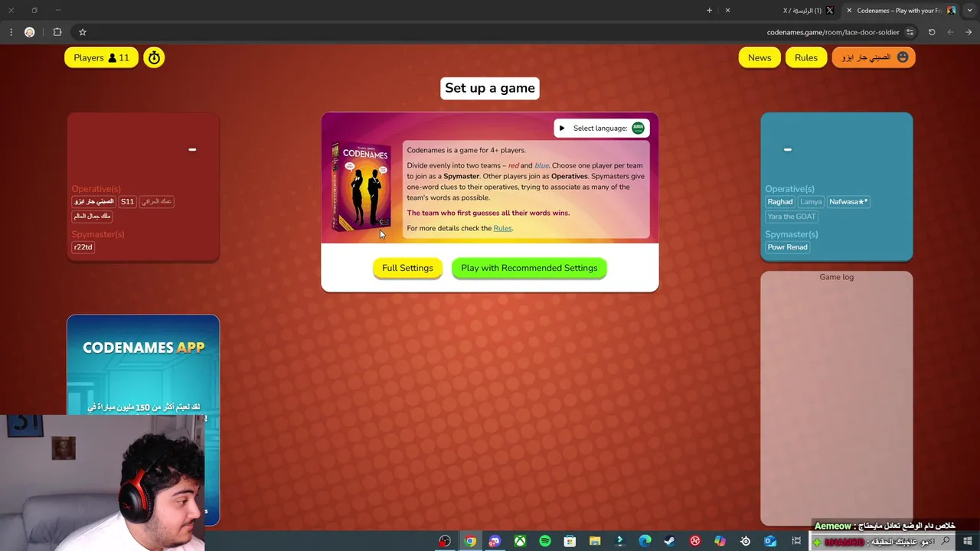Select blue operative Lamya
Screen dimensions: 980x551
pyautogui.click(x=811, y=201)
